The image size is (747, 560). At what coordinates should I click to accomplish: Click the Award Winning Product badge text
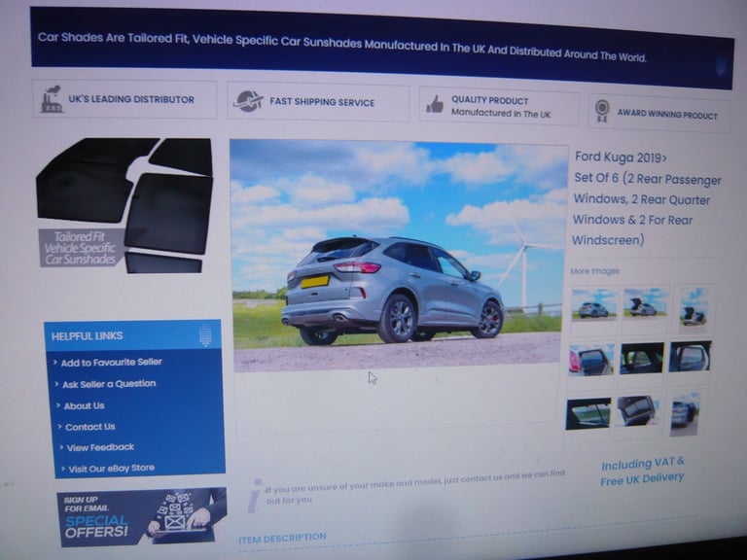coord(667,115)
